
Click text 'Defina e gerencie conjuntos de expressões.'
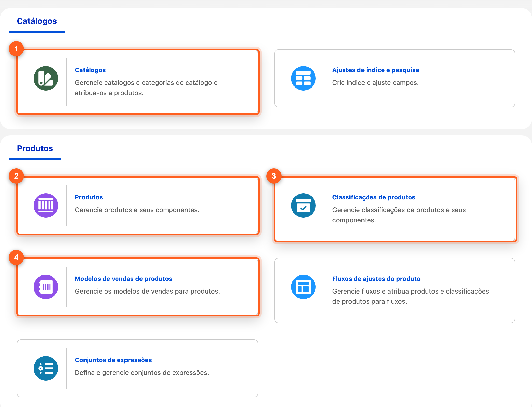pos(142,373)
